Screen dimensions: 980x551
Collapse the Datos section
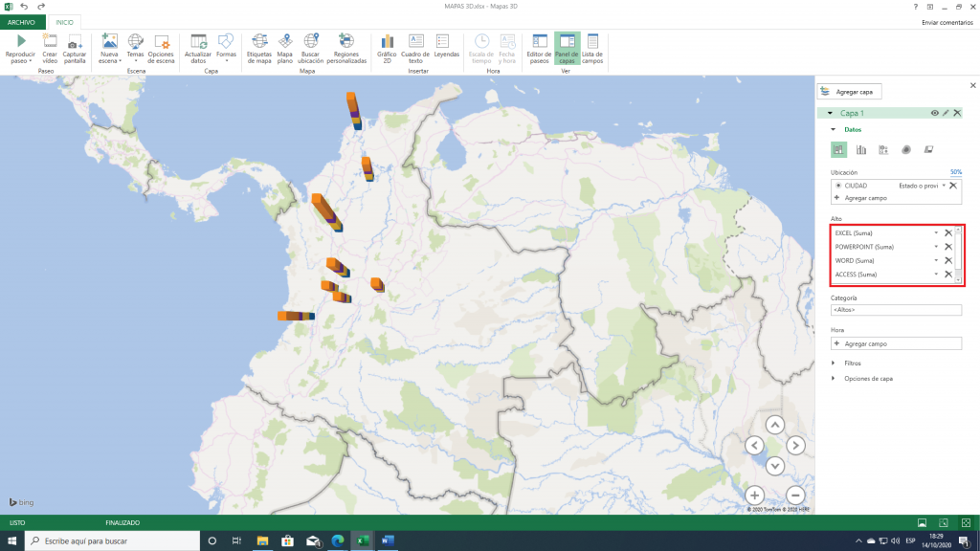coord(834,130)
